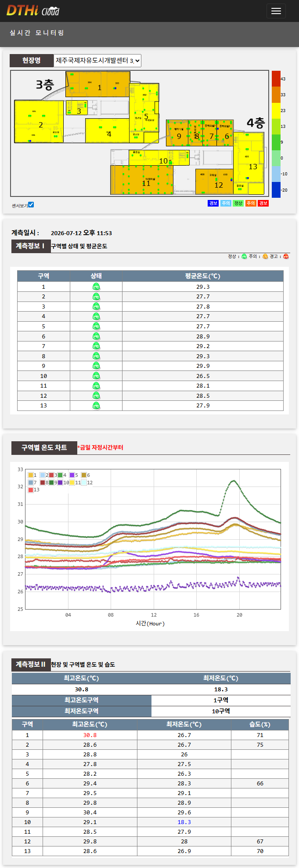This screenshot has width=299, height=868.
Task: Click the *금일 자정시간부터 red note
Action: pyautogui.click(x=100, y=447)
